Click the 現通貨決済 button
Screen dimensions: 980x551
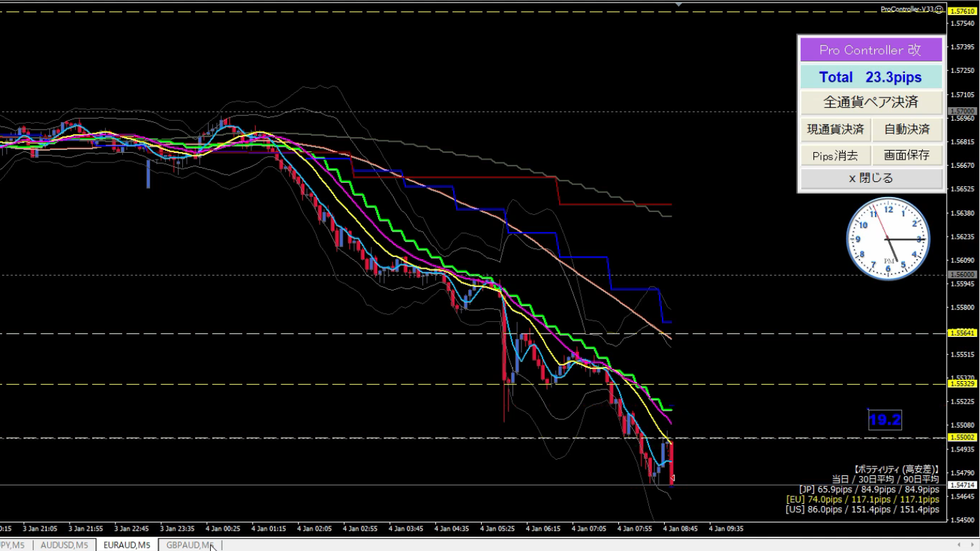[x=835, y=129]
